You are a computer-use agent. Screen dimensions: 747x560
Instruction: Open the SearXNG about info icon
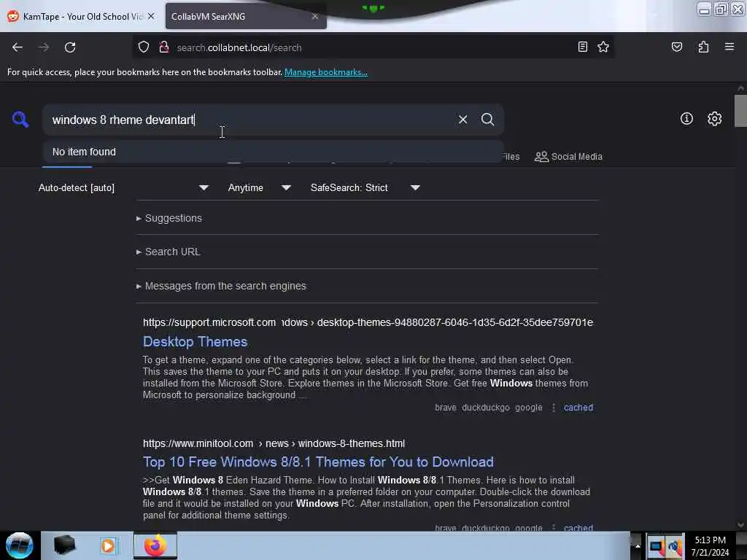686,119
